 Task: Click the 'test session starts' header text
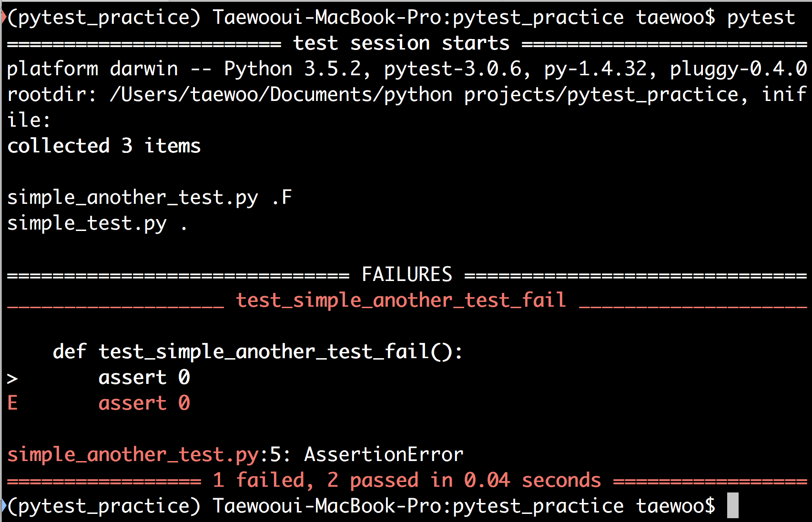point(401,43)
